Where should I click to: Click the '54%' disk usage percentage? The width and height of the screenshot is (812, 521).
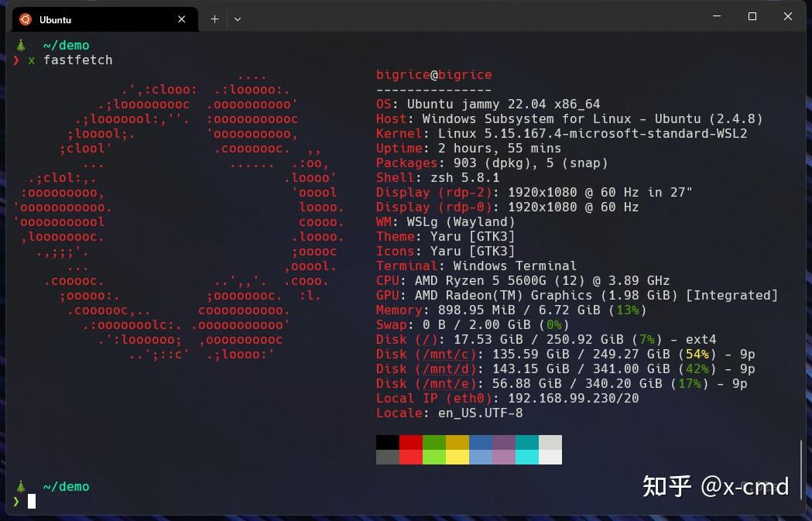click(697, 355)
